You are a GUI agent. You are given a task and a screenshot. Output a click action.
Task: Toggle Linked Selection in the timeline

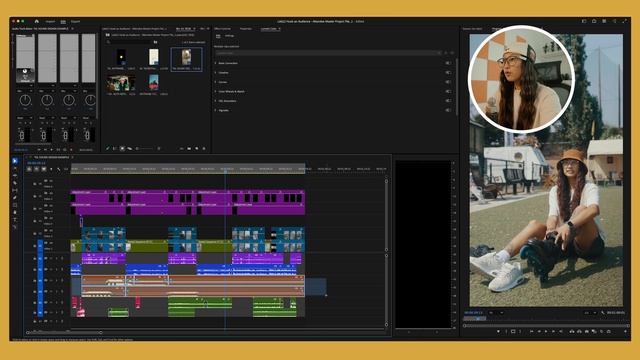[44, 169]
